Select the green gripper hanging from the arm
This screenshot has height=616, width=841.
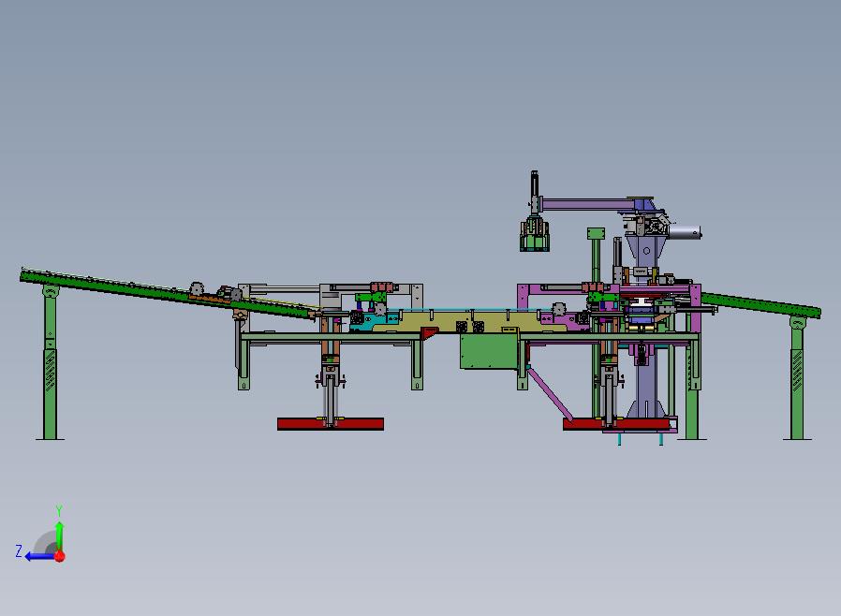535,235
